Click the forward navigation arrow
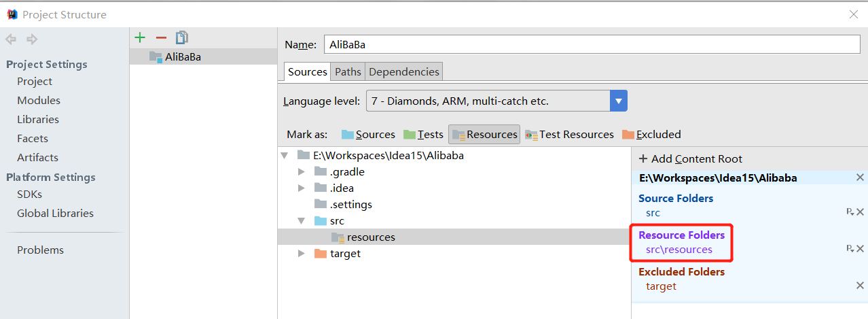This screenshot has height=319, width=868. pyautogui.click(x=31, y=39)
